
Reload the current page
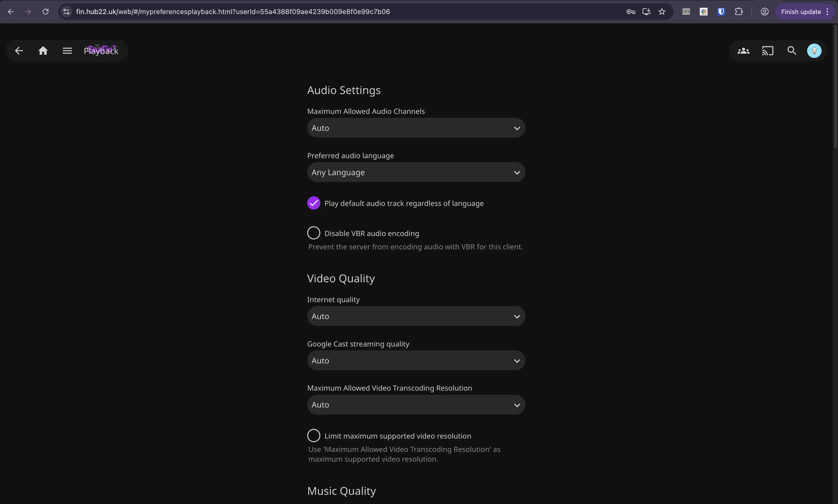coord(46,11)
